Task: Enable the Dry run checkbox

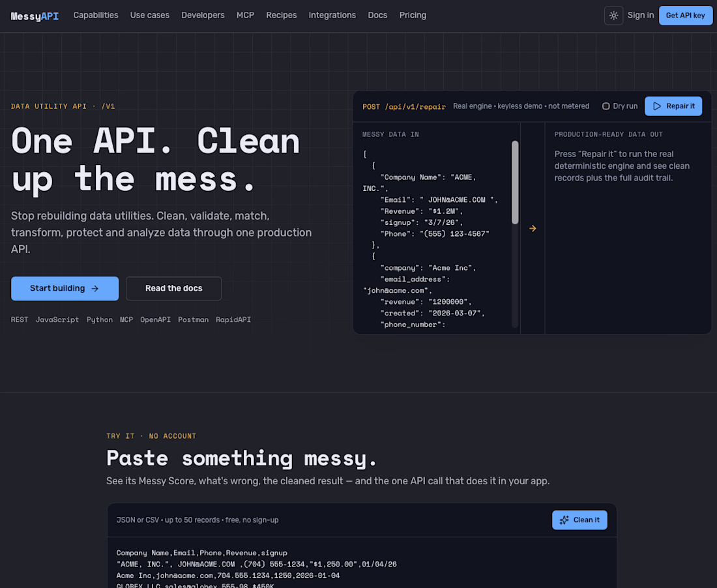Action: tap(606, 106)
